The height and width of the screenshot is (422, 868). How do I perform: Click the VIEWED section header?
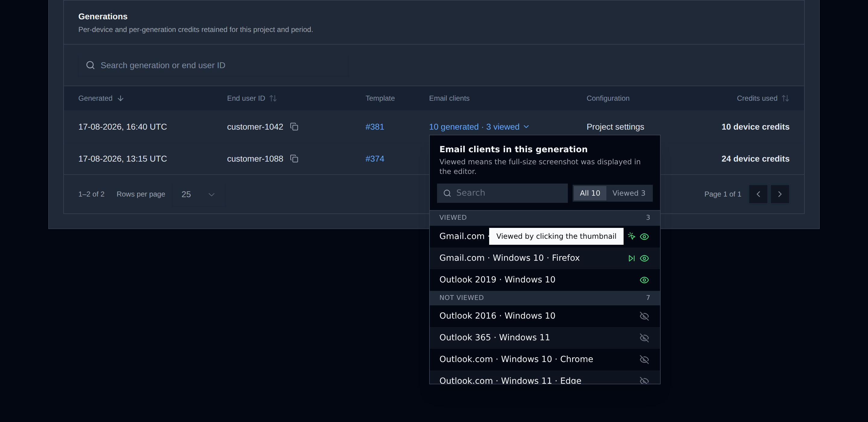click(x=545, y=218)
